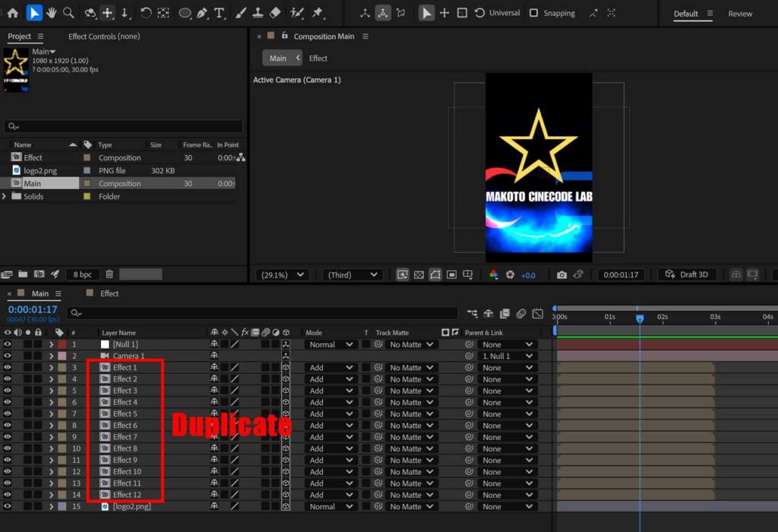Open the composition flowchart icon for Effect

point(241,157)
